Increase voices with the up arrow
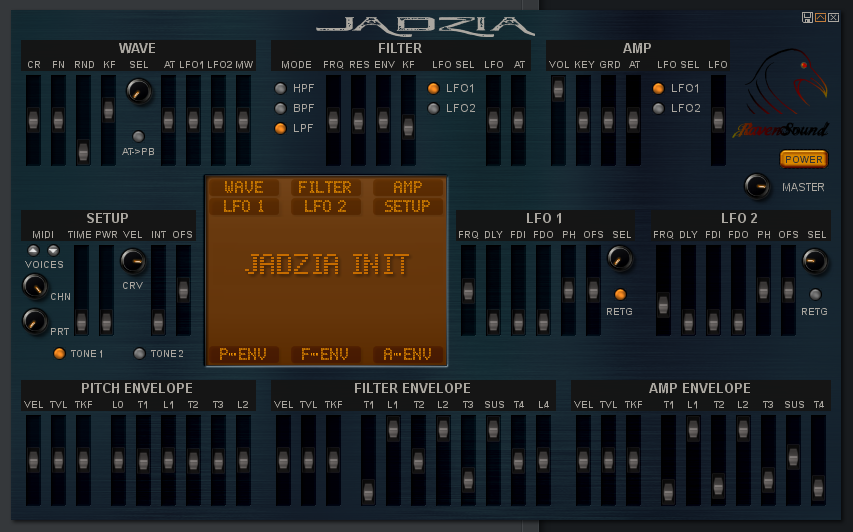This screenshot has height=532, width=853. [x=33, y=250]
